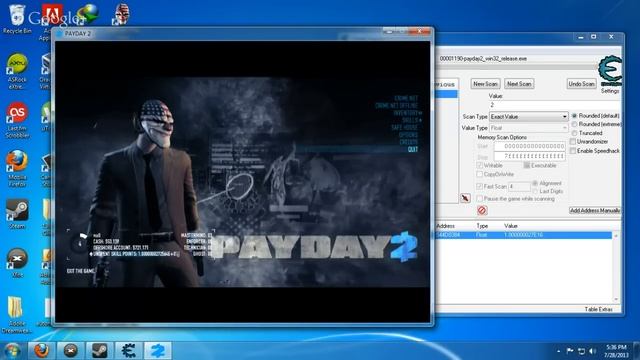Select CRIME.NET OFFLINE in the Payday 2 menu
This screenshot has height=360, width=640.
click(x=397, y=106)
